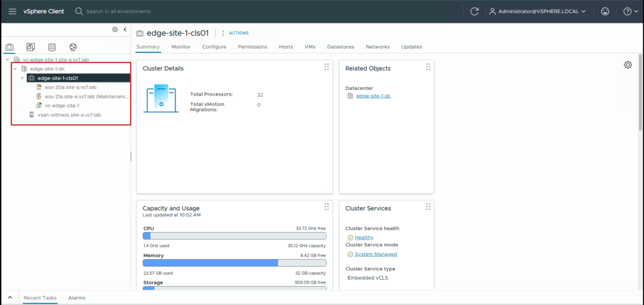Click the Cluster Details card drag handle
The image size is (644, 305).
(x=326, y=67)
